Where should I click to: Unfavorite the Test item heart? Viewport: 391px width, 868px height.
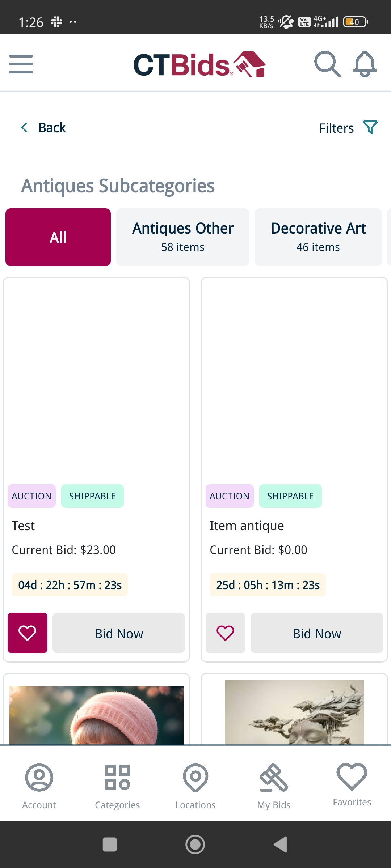(x=28, y=633)
